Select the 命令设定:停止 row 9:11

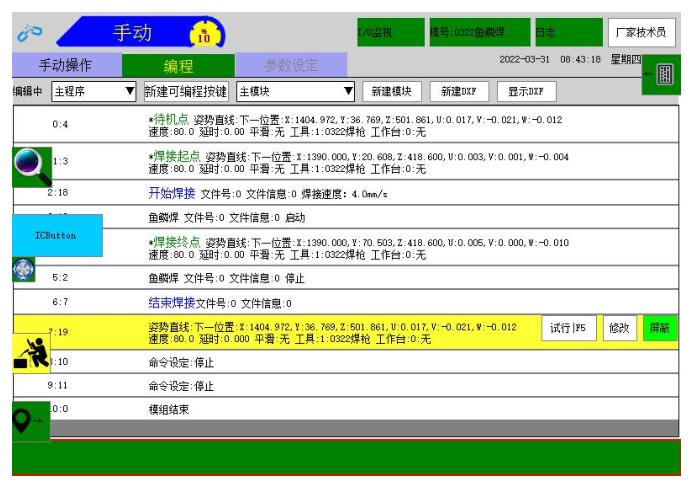coord(346,386)
